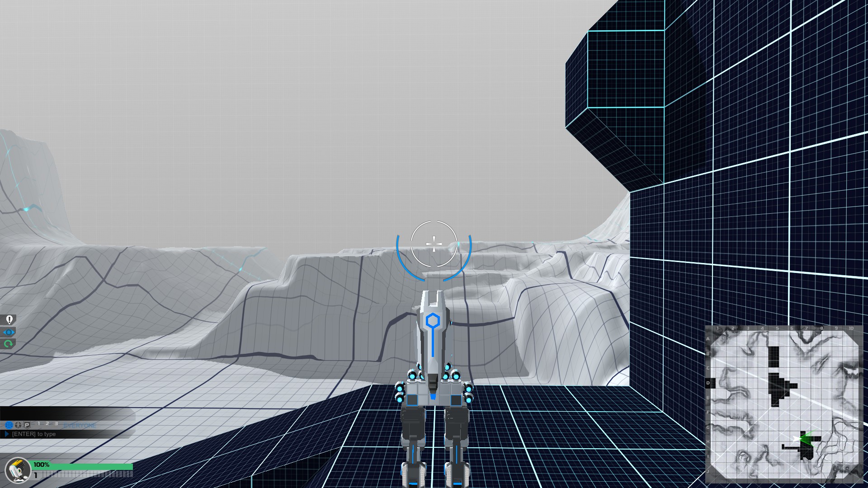Select the team person chat channel icon
Image resolution: width=868 pixels, height=488 pixels.
tap(18, 425)
